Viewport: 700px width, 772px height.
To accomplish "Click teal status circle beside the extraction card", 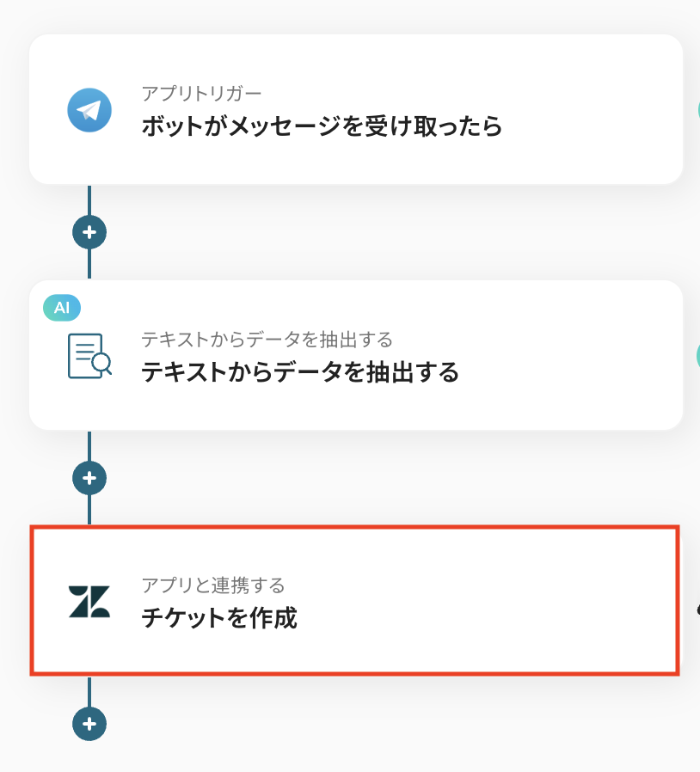I will [696, 356].
